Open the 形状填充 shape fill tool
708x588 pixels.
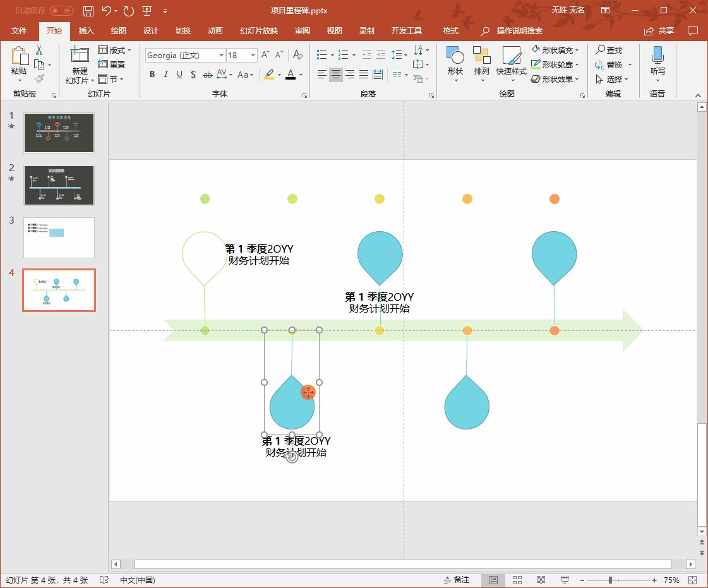[x=555, y=50]
